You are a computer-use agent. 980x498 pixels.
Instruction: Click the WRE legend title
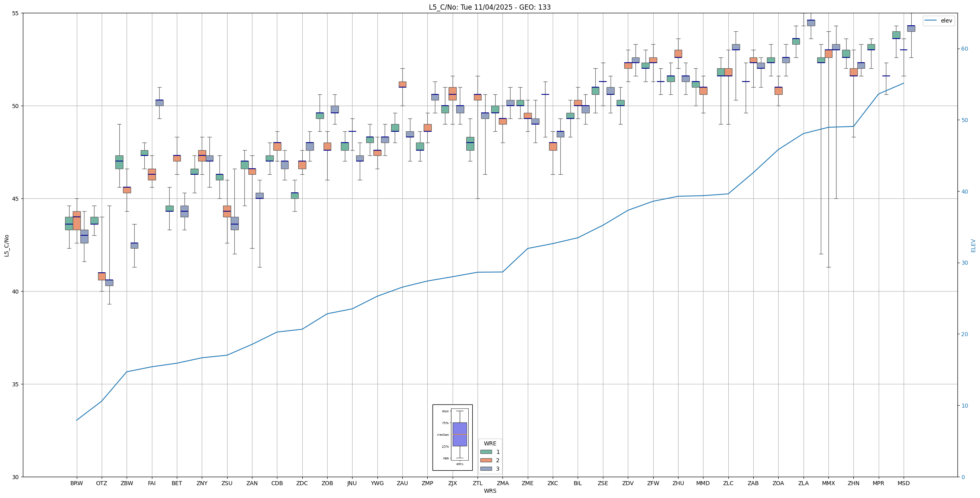[x=490, y=443]
